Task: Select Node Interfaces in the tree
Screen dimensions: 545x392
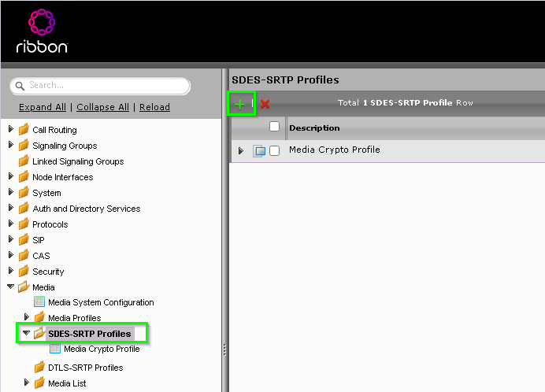Action: 62,177
